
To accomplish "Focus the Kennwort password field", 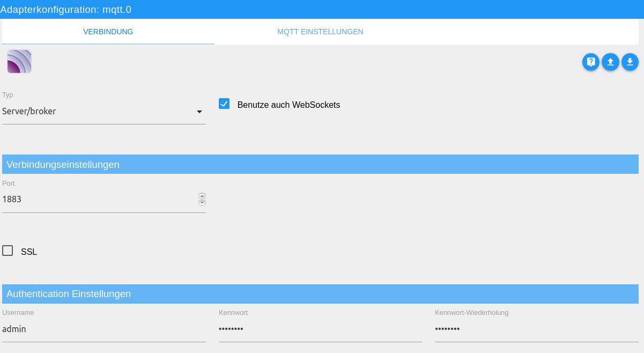I will pyautogui.click(x=320, y=329).
